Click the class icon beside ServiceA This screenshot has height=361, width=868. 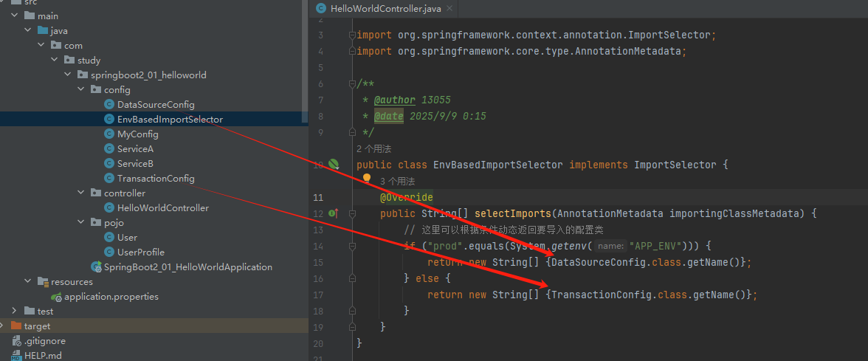pos(109,148)
